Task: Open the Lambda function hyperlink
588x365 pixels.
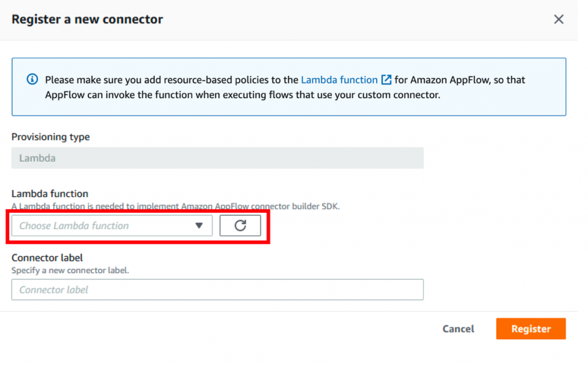Action: point(339,79)
